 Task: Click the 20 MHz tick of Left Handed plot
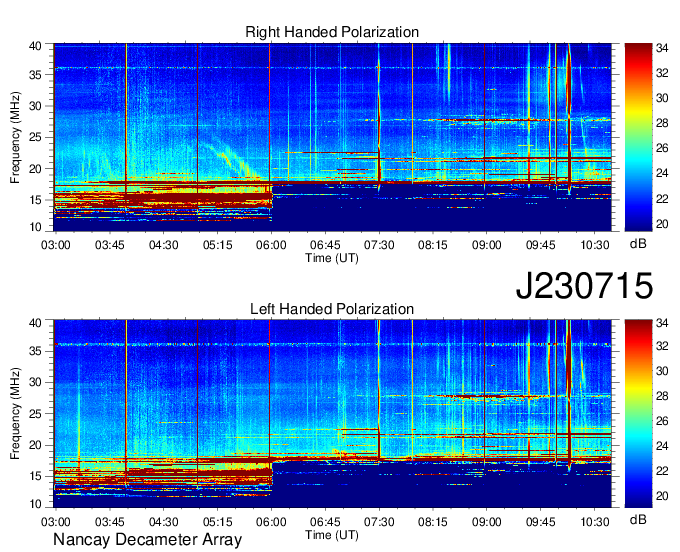click(x=35, y=445)
